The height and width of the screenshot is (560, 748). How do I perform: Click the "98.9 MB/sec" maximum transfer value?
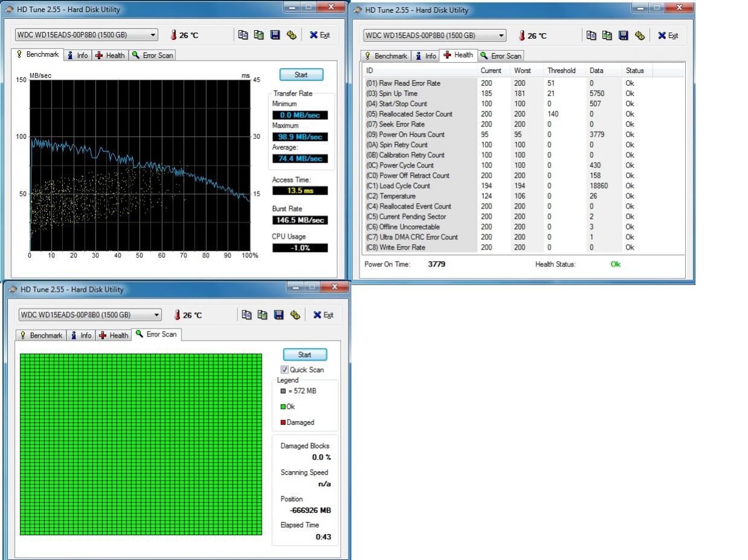[300, 137]
